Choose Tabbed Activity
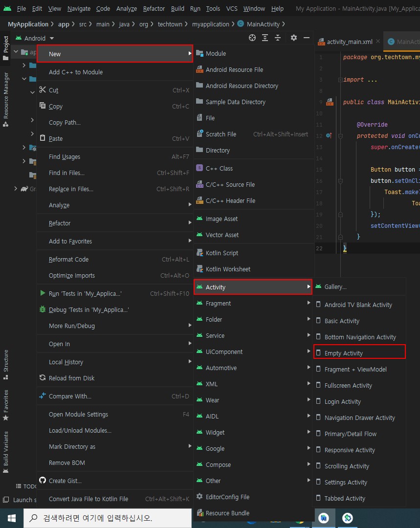Screen dimensions: 420x528 tap(359, 498)
